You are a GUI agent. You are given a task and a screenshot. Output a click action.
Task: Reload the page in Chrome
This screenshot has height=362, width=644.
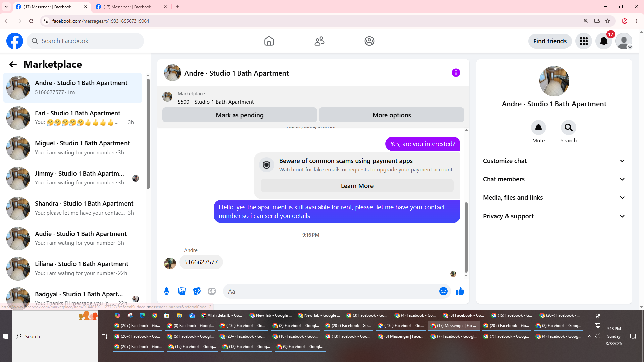click(31, 21)
